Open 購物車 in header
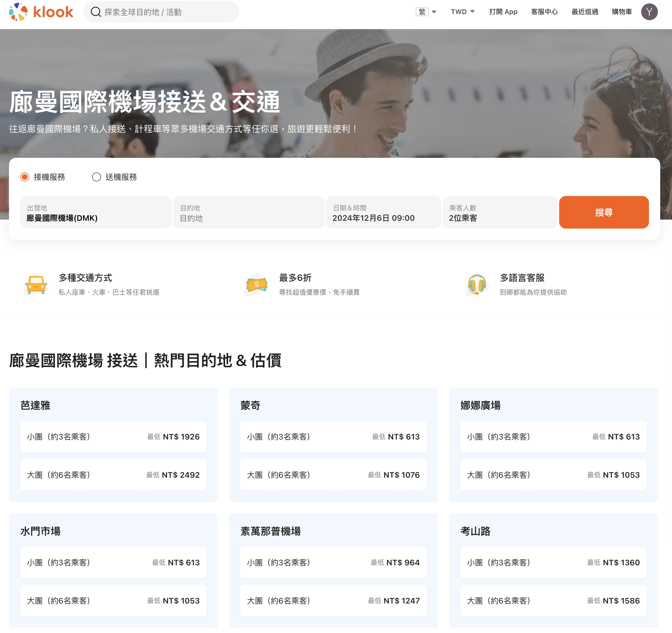Image resolution: width=672 pixels, height=633 pixels. (622, 12)
